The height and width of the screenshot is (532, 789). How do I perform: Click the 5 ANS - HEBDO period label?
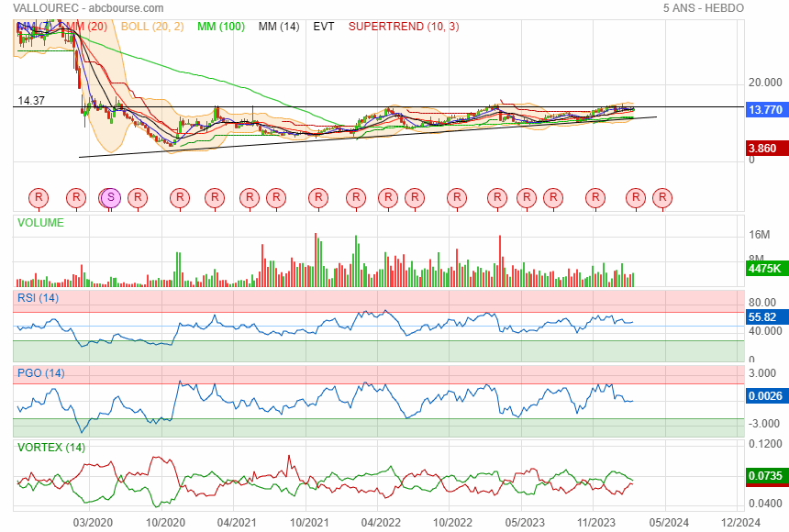click(703, 8)
